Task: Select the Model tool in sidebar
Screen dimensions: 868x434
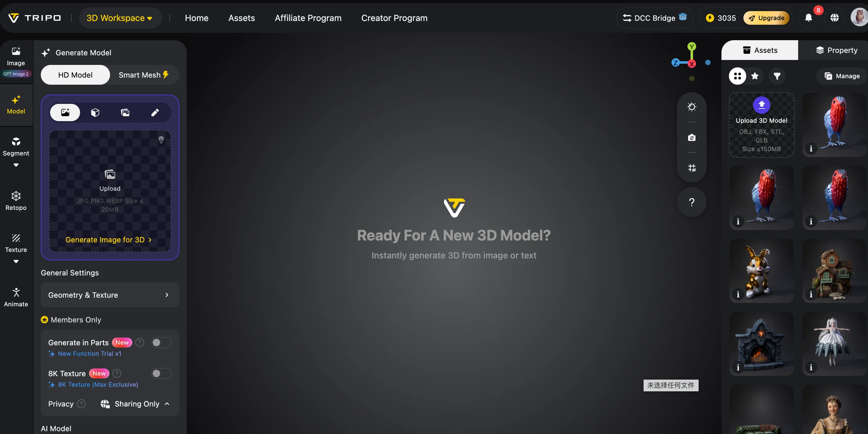Action: [x=16, y=105]
